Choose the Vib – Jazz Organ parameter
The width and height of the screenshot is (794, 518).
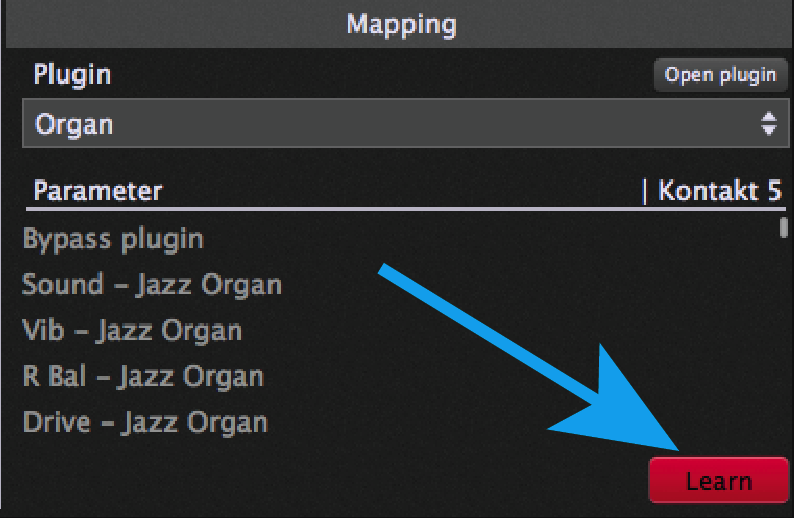[x=132, y=331]
